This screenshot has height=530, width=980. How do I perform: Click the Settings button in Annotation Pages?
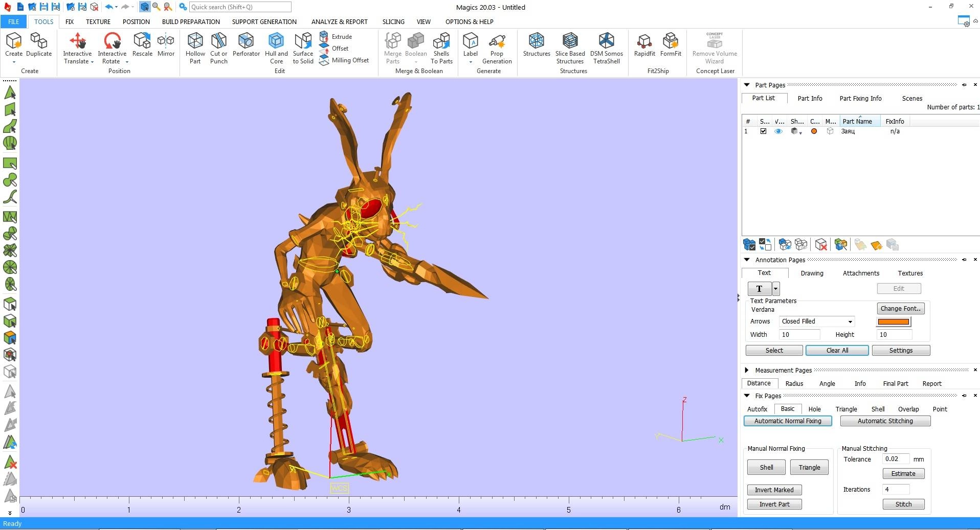click(901, 351)
